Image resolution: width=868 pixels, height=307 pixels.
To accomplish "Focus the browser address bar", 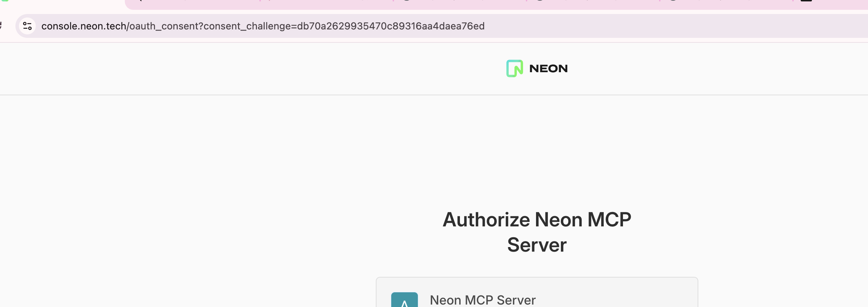I will point(442,26).
